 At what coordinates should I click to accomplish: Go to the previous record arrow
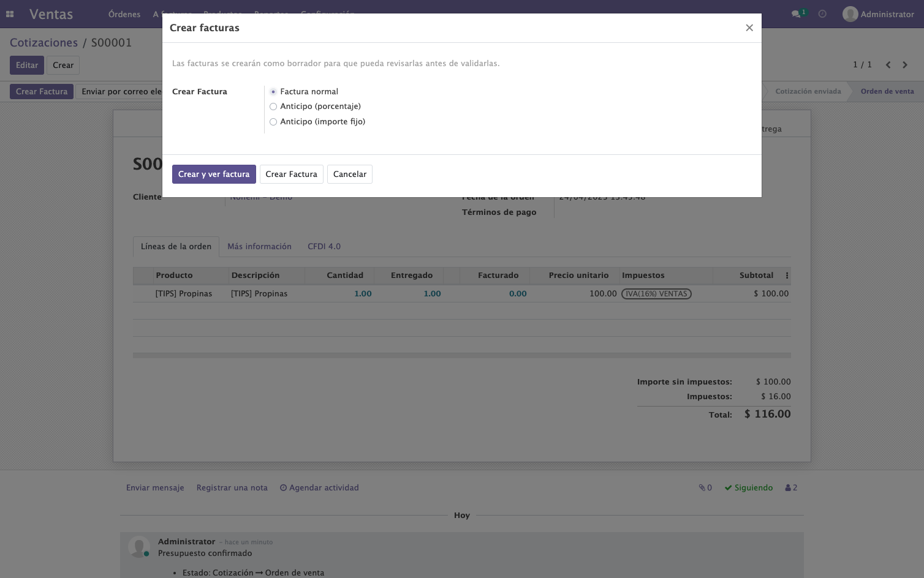[888, 65]
